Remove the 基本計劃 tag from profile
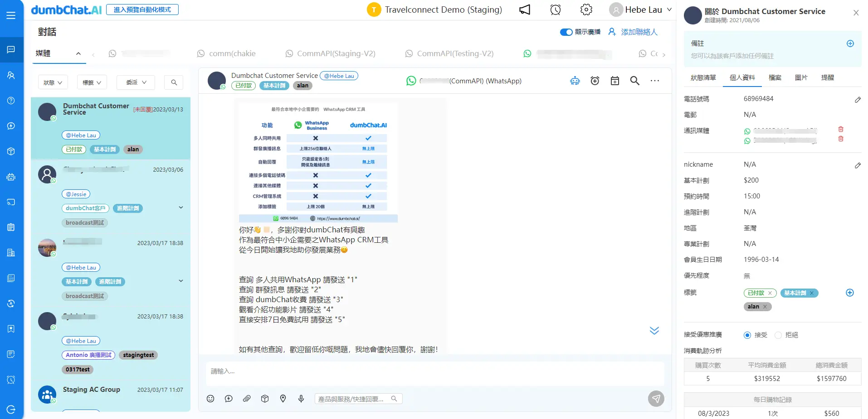The width and height of the screenshot is (868, 419). [812, 293]
